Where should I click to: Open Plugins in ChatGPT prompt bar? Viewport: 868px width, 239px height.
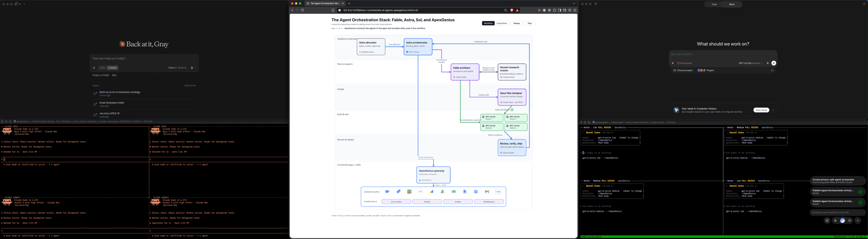(x=706, y=71)
